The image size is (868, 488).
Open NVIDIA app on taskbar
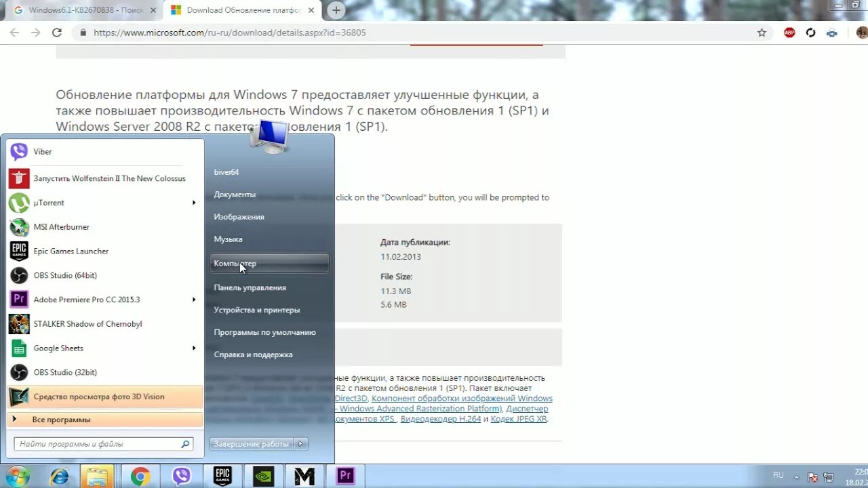263,476
